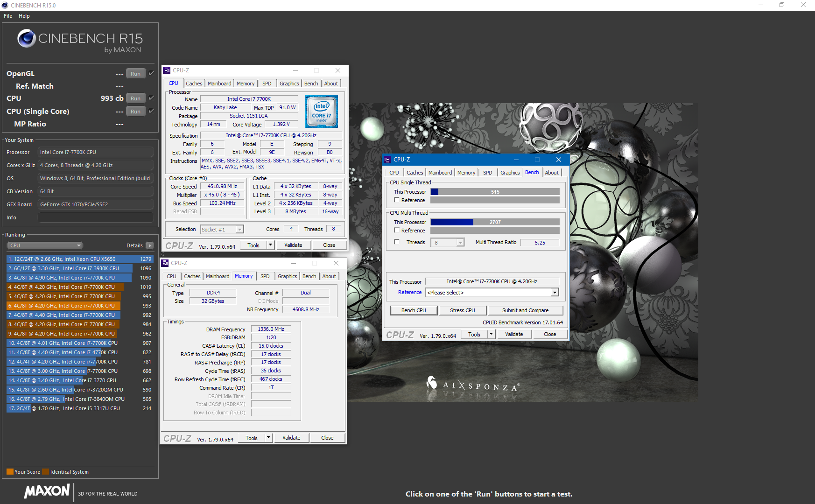Enable the Reference checkbox under CPU Multi Thread
The image size is (815, 504).
coord(397,231)
